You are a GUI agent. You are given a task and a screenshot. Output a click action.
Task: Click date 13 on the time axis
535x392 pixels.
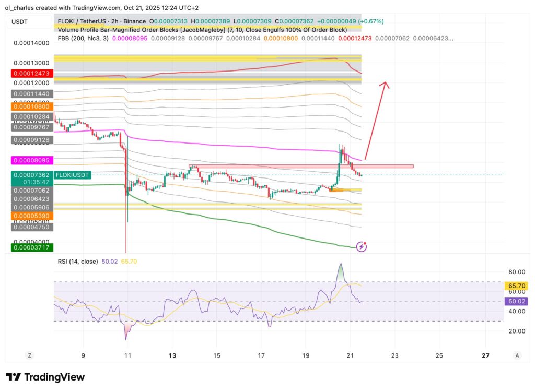pyautogui.click(x=171, y=355)
